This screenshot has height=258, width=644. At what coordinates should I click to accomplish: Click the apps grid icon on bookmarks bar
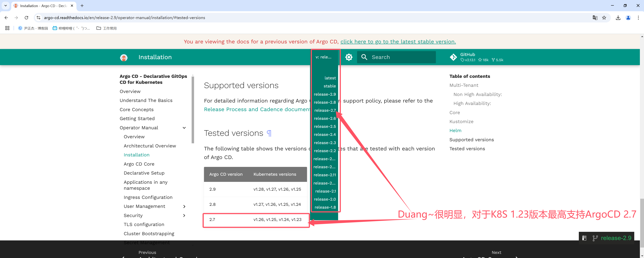point(7,28)
